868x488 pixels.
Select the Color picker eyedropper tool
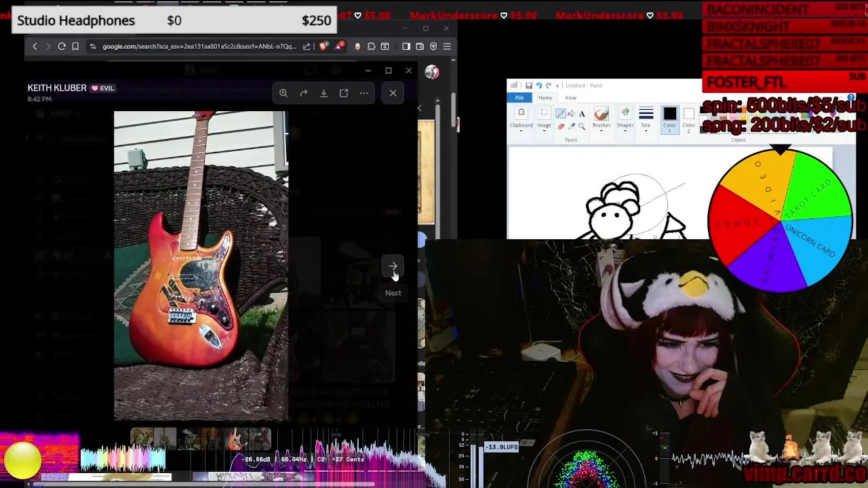[571, 126]
